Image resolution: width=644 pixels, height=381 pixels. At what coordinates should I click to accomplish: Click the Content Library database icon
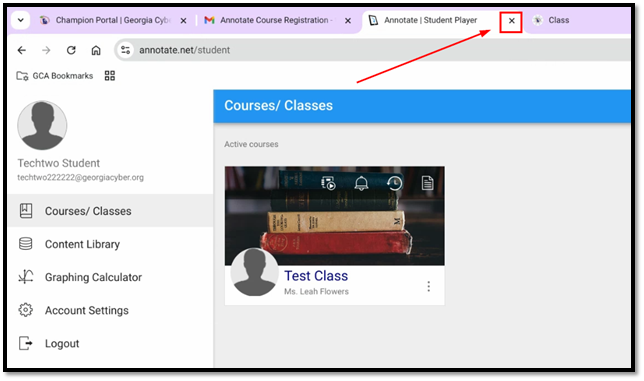point(25,243)
